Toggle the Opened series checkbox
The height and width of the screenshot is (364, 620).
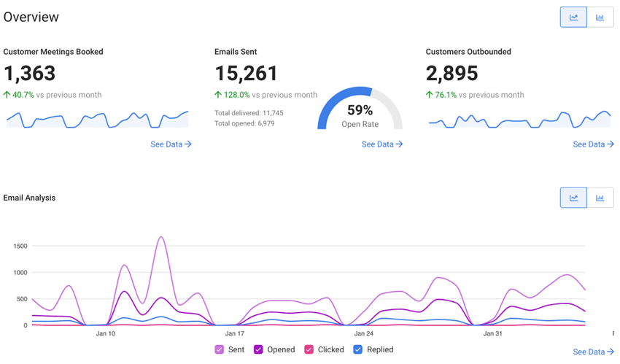[258, 349]
